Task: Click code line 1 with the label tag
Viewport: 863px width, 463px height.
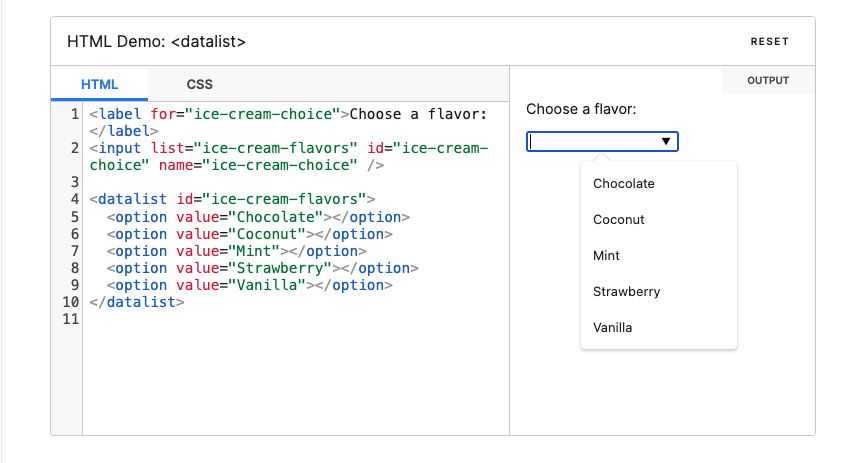Action: tap(288, 122)
